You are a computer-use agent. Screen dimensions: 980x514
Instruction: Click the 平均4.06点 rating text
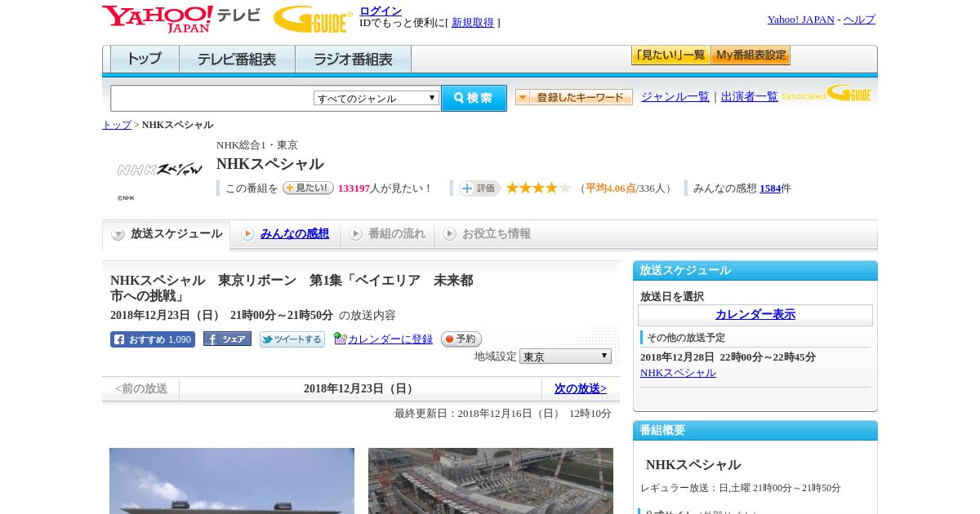click(611, 188)
